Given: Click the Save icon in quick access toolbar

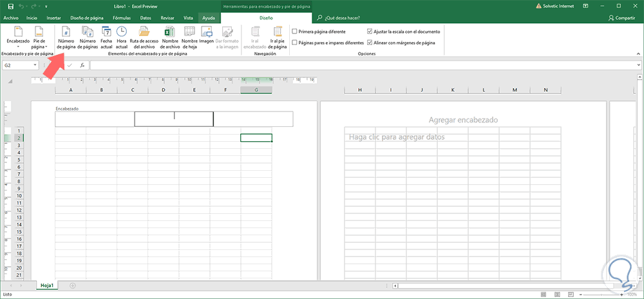Looking at the screenshot, I should [x=11, y=6].
